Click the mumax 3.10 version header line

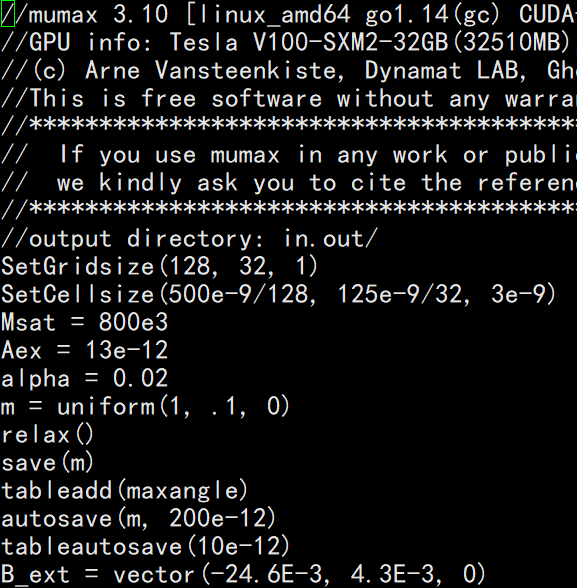point(288,14)
